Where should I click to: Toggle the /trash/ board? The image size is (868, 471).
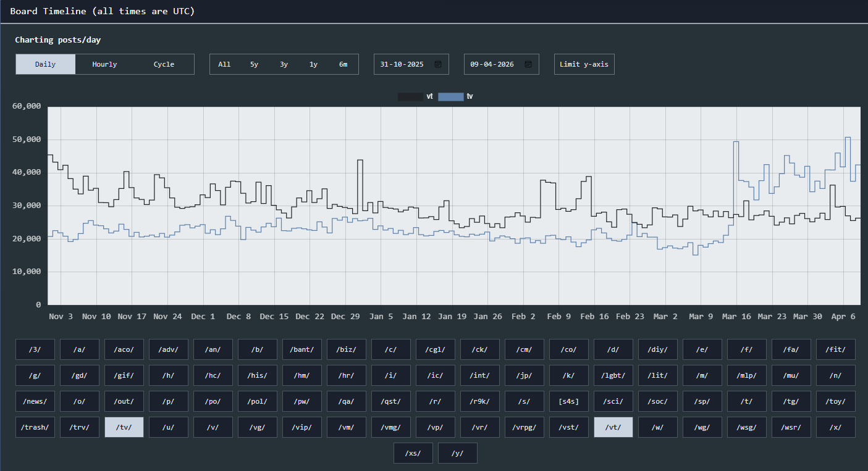pos(35,427)
